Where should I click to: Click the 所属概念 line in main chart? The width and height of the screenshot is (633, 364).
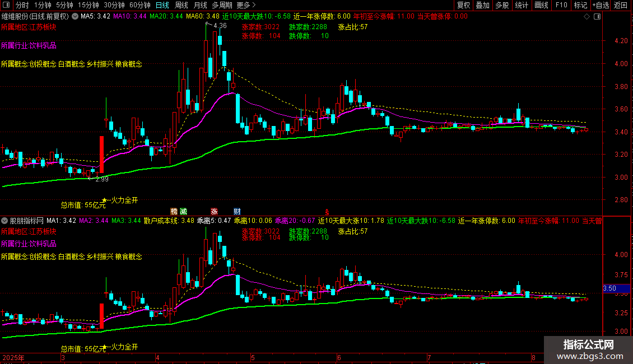pos(72,64)
